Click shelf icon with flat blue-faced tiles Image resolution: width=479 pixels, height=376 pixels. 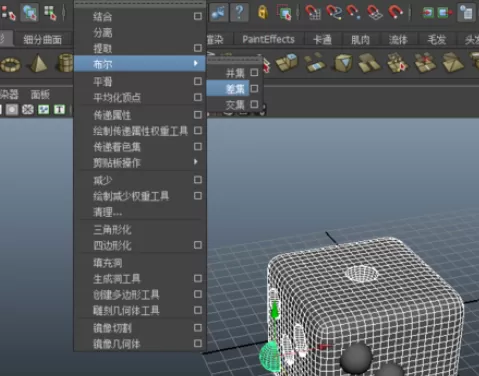[x=314, y=63]
